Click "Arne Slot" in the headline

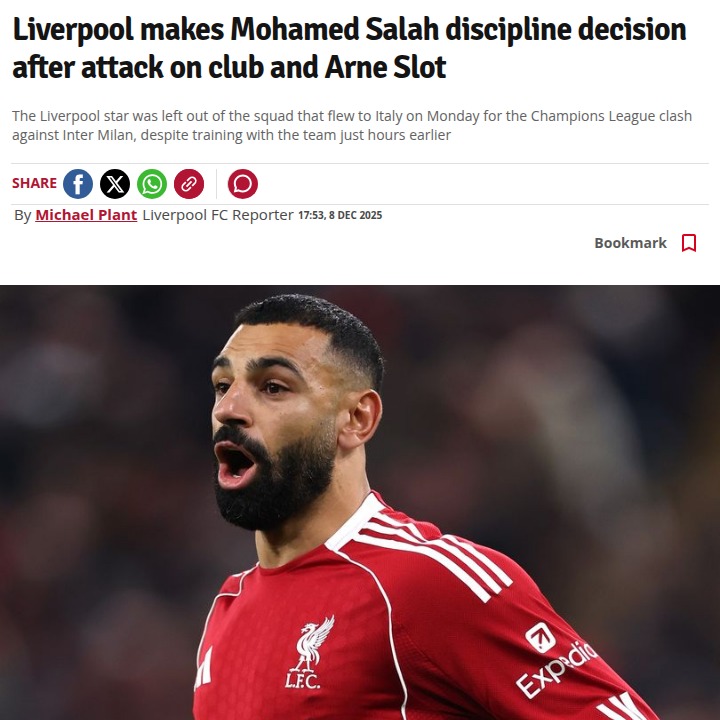(385, 67)
